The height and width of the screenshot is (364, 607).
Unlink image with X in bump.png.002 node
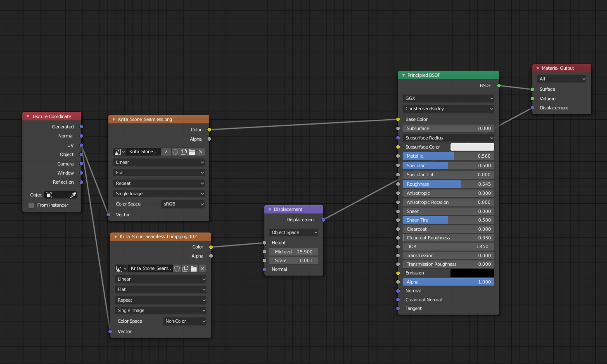(202, 269)
